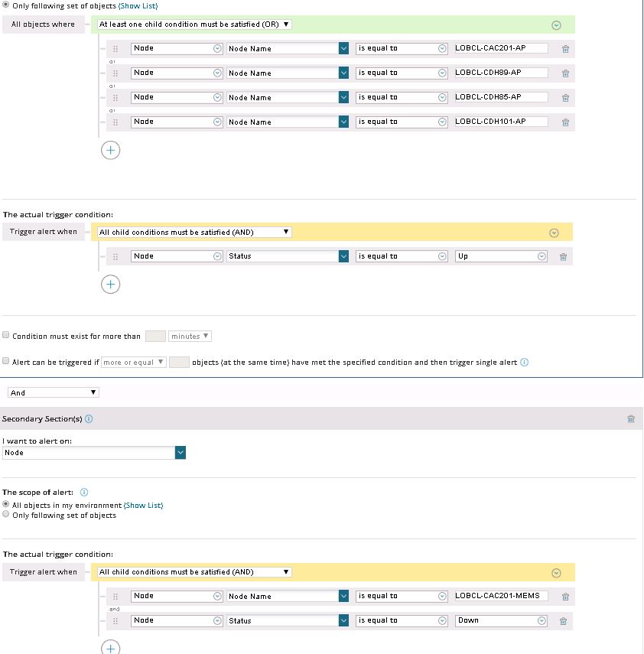Delete the LOBCL-CDH85-AP condition row

(x=565, y=98)
